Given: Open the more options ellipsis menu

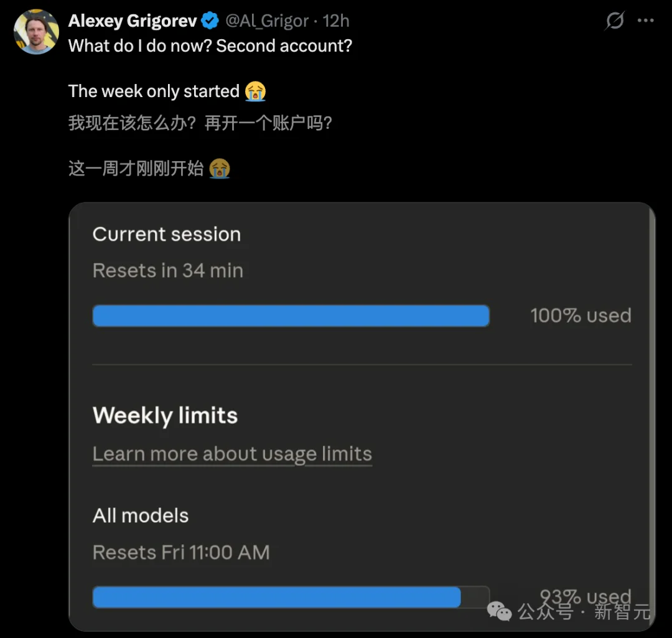Looking at the screenshot, I should tap(646, 21).
